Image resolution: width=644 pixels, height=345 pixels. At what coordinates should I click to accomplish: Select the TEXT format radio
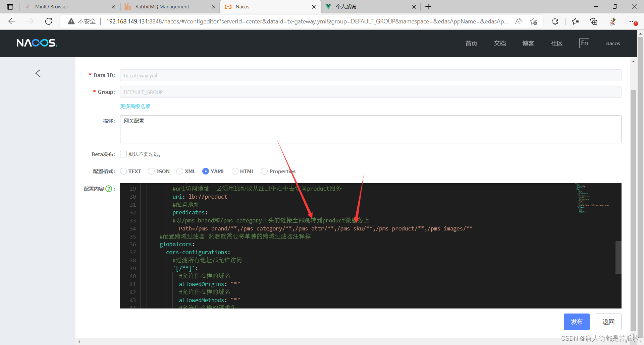123,171
